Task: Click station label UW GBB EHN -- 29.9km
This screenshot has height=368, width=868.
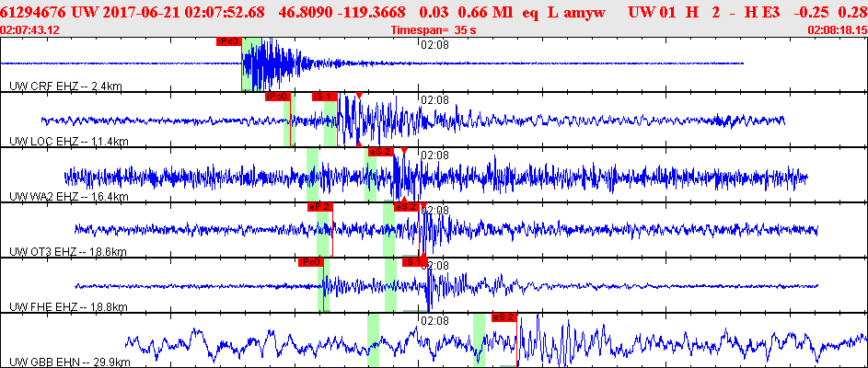Action: pos(70,363)
